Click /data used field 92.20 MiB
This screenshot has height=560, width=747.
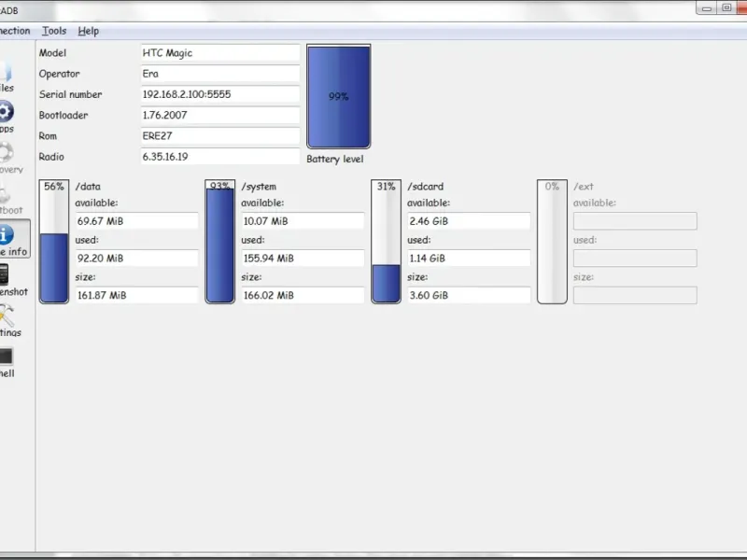[136, 259]
